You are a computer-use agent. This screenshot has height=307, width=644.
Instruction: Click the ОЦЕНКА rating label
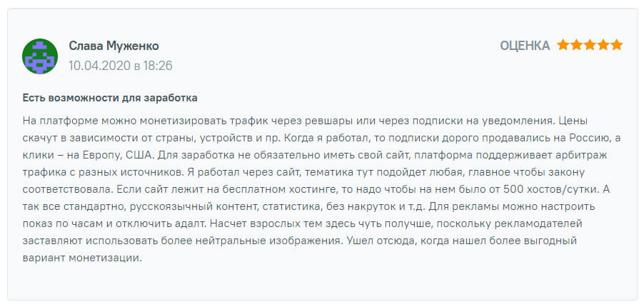[x=525, y=46]
